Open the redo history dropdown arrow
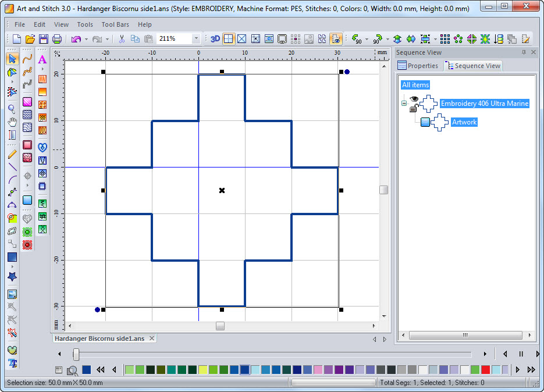Screen dimensions: 544x392 pyautogui.click(x=107, y=39)
